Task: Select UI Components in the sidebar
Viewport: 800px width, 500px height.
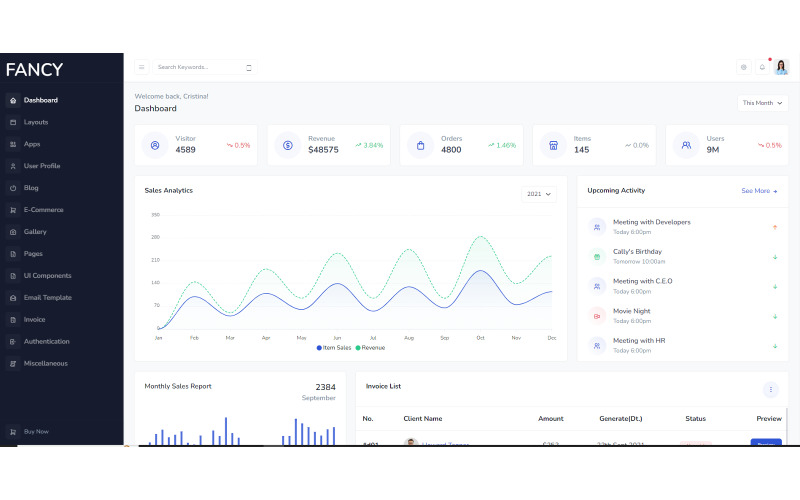Action: (47, 276)
